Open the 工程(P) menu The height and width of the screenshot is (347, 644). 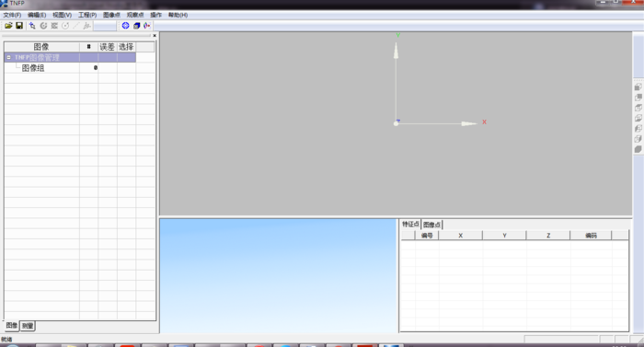tap(87, 15)
